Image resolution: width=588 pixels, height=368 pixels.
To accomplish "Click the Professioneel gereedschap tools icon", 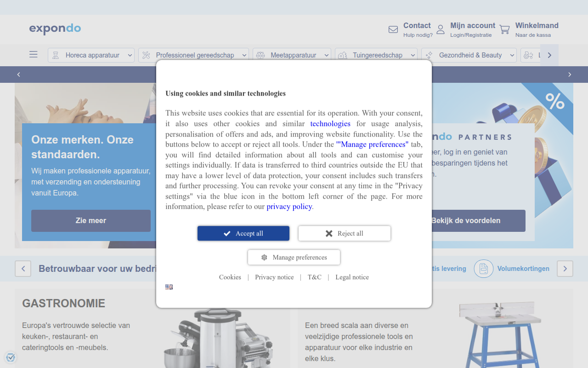I will point(146,55).
